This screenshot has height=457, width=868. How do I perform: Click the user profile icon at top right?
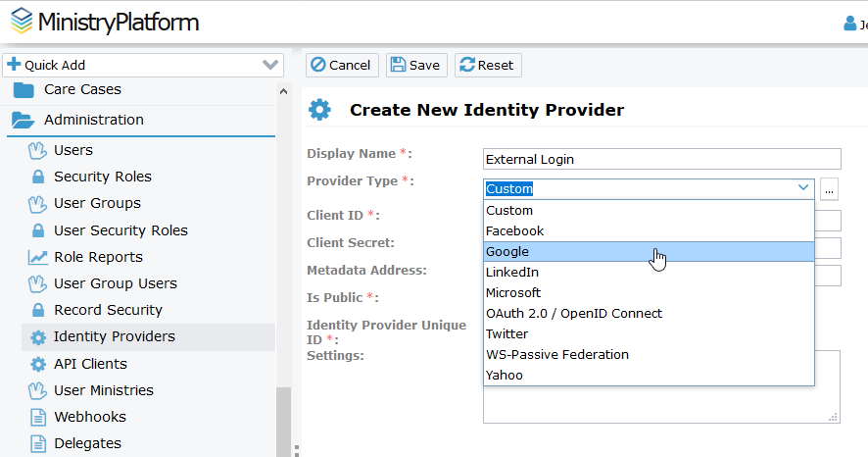pyautogui.click(x=849, y=23)
